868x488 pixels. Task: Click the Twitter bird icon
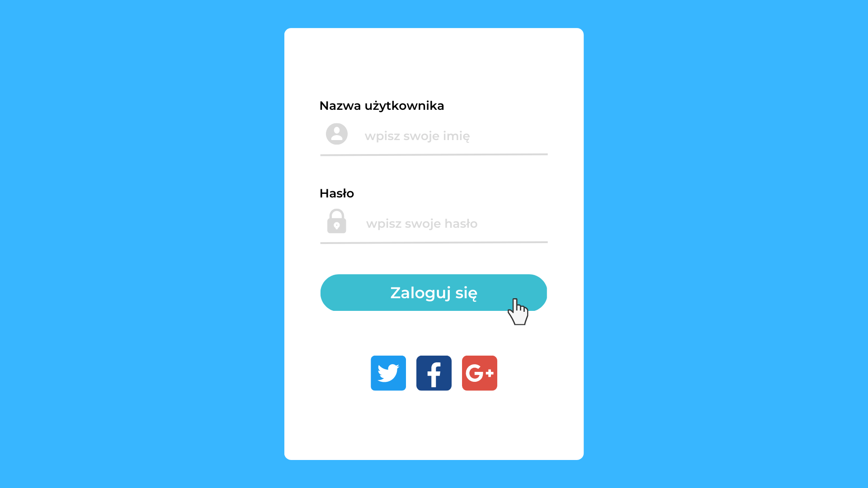point(388,372)
